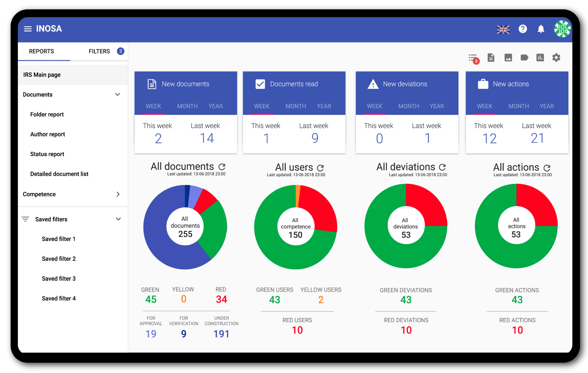Collapse the Documents section
Screen dimensions: 588x373
(x=117, y=94)
